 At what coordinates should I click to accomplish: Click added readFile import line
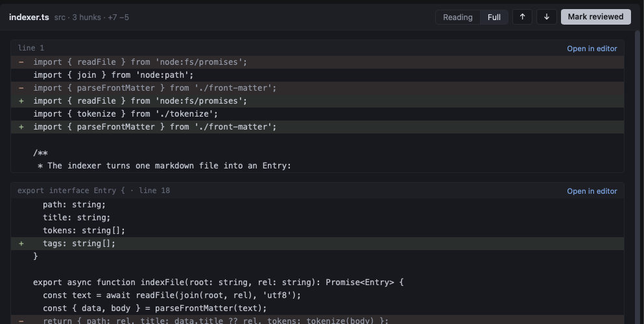point(317,101)
